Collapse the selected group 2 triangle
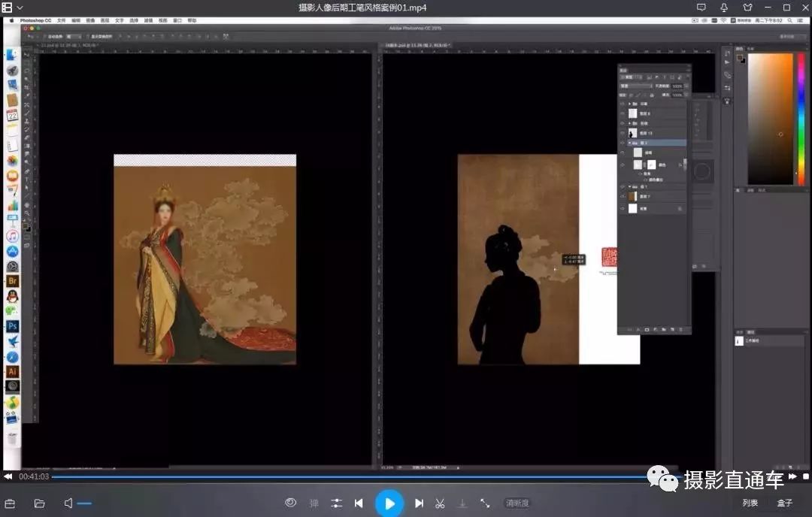812x517 pixels. click(x=630, y=143)
